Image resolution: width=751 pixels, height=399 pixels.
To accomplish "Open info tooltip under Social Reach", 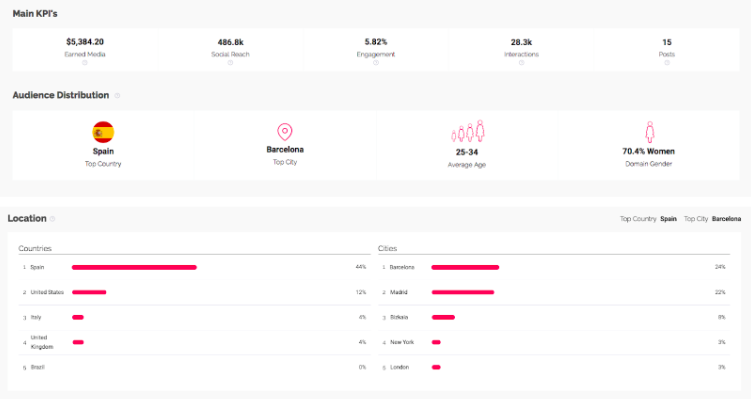I will (x=230, y=63).
